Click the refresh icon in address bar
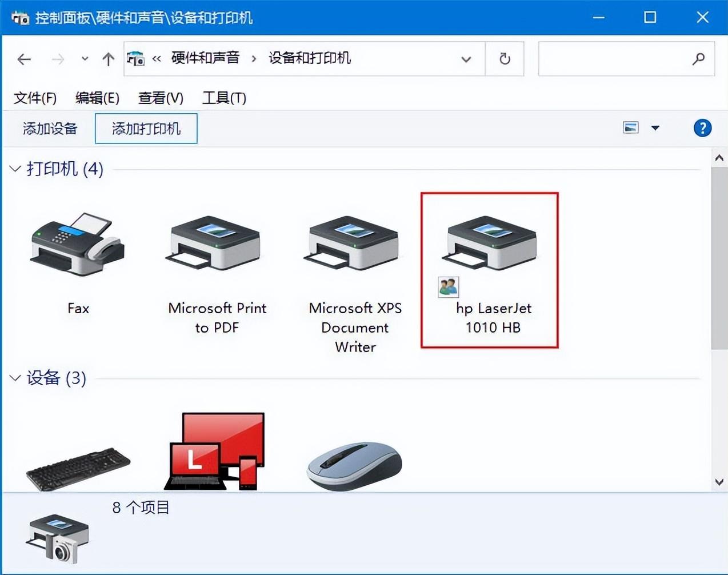The height and width of the screenshot is (575, 728). pos(505,58)
